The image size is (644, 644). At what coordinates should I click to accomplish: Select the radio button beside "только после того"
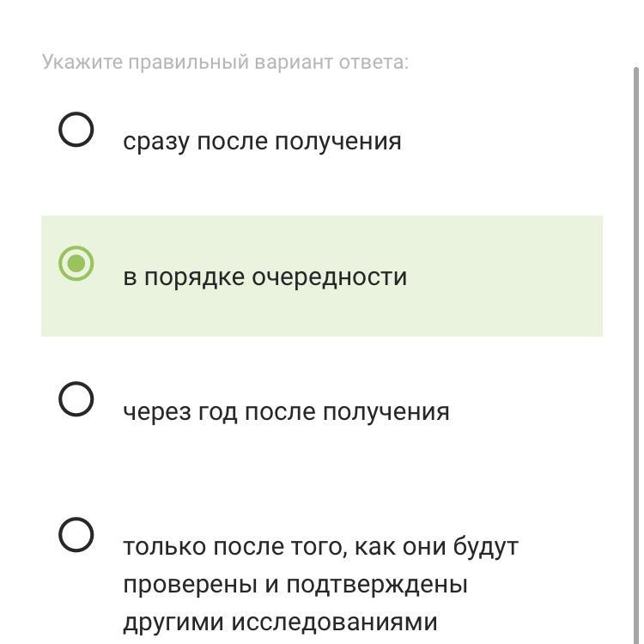[76, 534]
